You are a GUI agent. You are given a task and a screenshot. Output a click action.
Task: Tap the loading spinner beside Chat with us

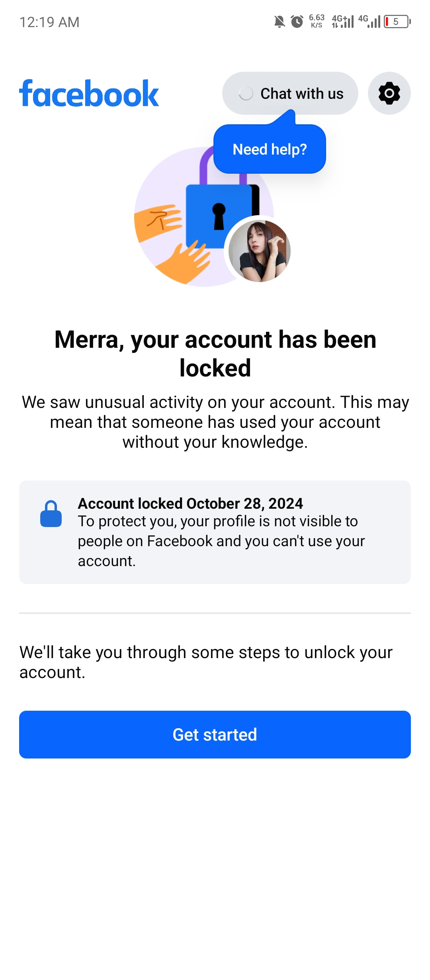point(246,94)
